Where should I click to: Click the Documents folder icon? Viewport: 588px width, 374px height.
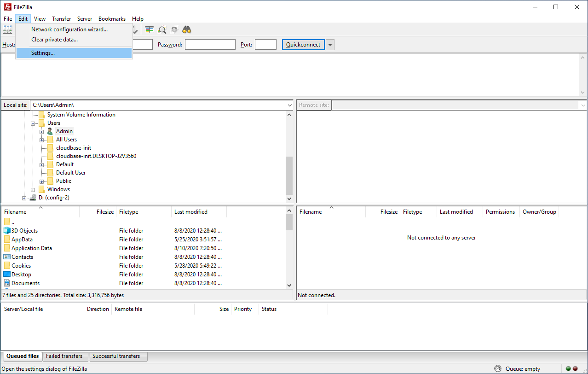pyautogui.click(x=7, y=283)
